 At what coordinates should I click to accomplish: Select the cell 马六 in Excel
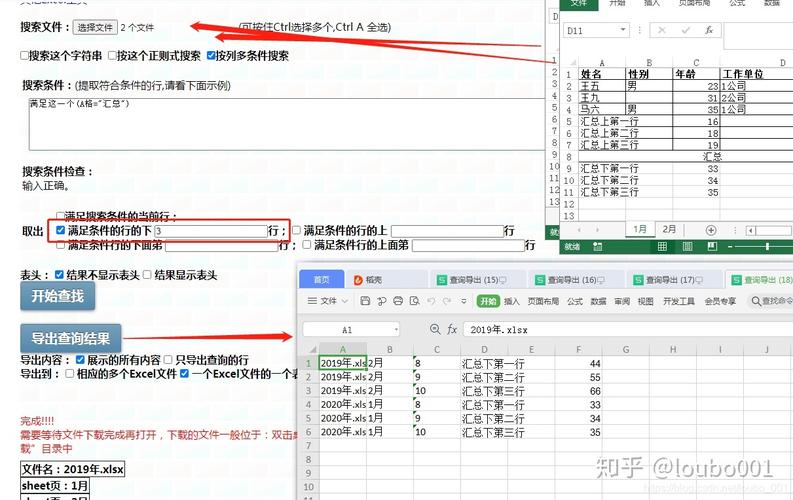click(x=602, y=109)
